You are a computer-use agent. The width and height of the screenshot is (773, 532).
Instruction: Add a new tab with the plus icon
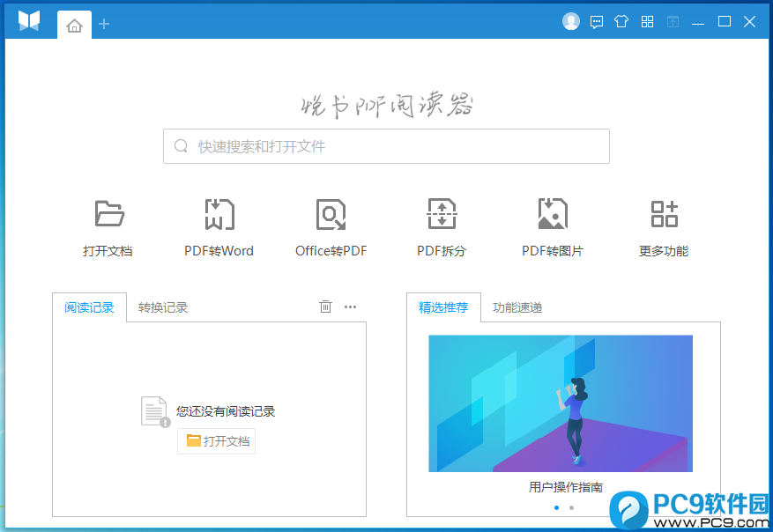tap(104, 24)
